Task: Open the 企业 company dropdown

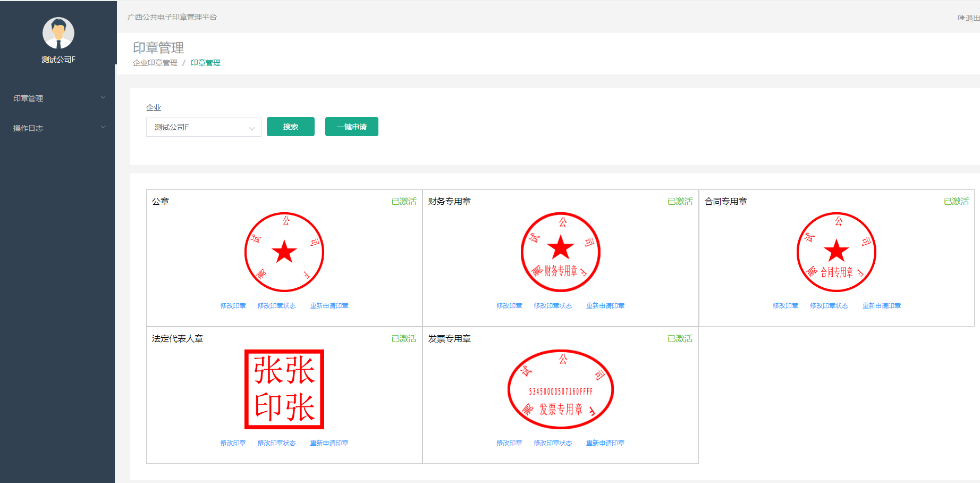Action: click(x=204, y=127)
